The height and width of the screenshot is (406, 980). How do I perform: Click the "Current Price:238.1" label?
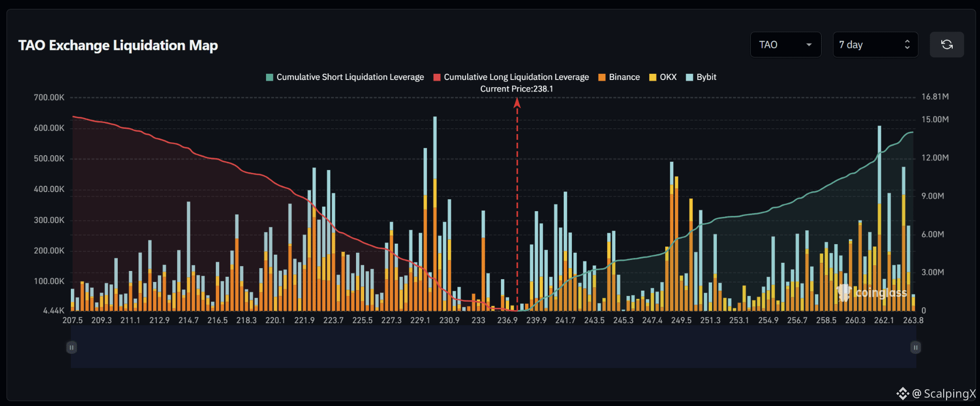coord(517,89)
